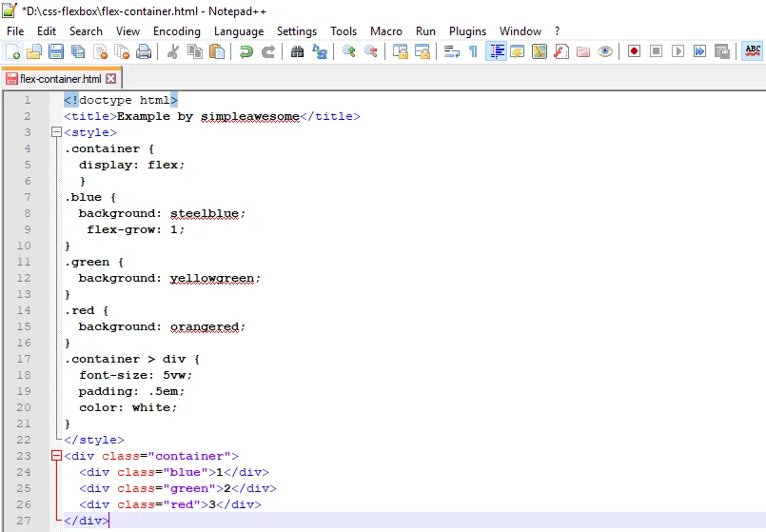Open the Settings menu
Screen dimensions: 766x532
click(x=297, y=31)
